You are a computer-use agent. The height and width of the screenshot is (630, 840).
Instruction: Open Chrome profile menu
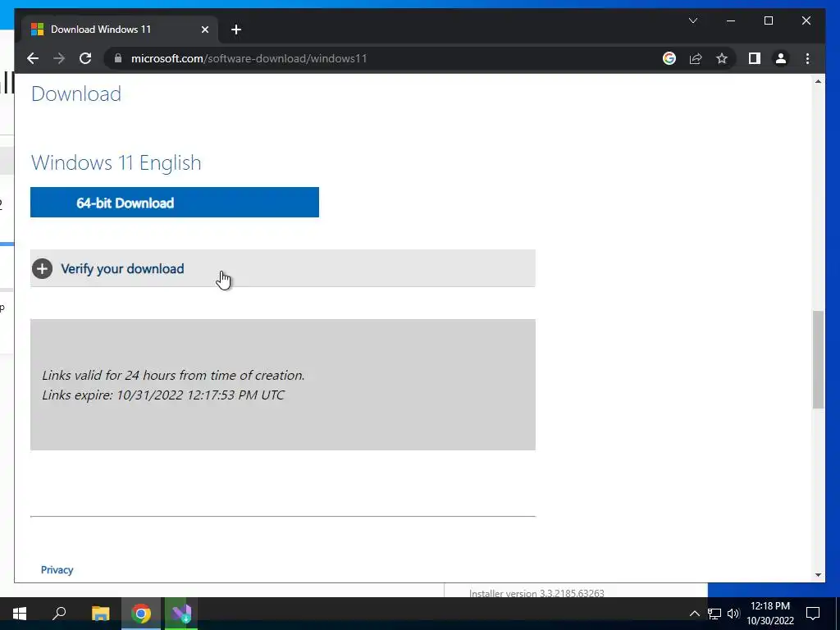[781, 58]
